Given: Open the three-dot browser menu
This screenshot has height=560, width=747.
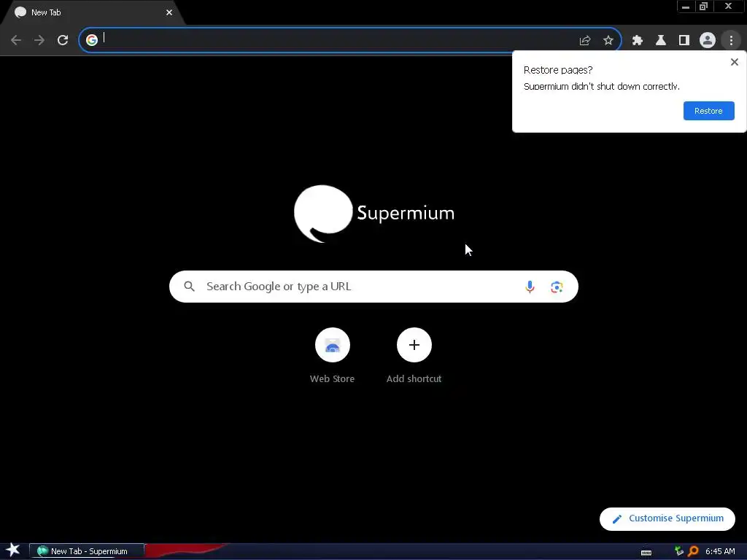Looking at the screenshot, I should click(x=731, y=41).
